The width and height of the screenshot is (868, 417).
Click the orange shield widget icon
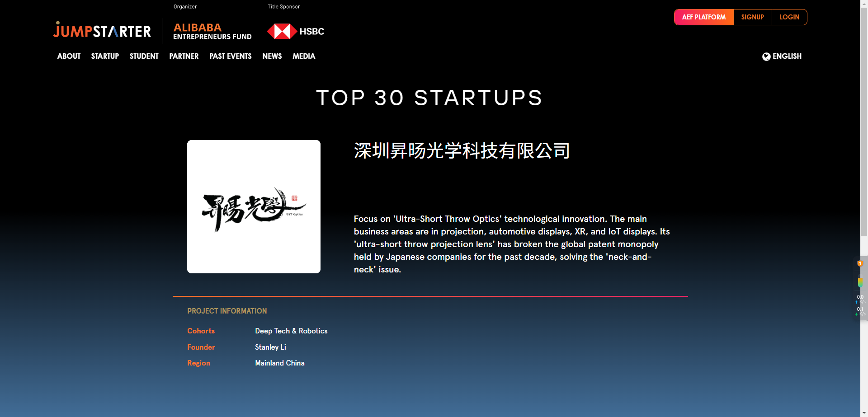click(860, 263)
